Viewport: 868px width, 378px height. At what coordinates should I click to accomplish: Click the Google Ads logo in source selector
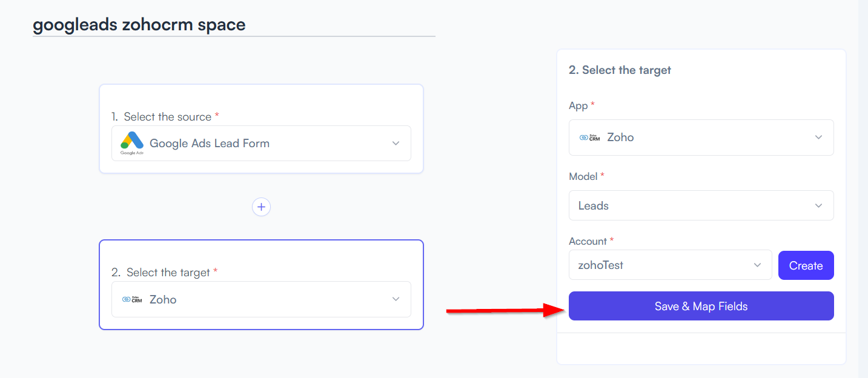tap(132, 143)
